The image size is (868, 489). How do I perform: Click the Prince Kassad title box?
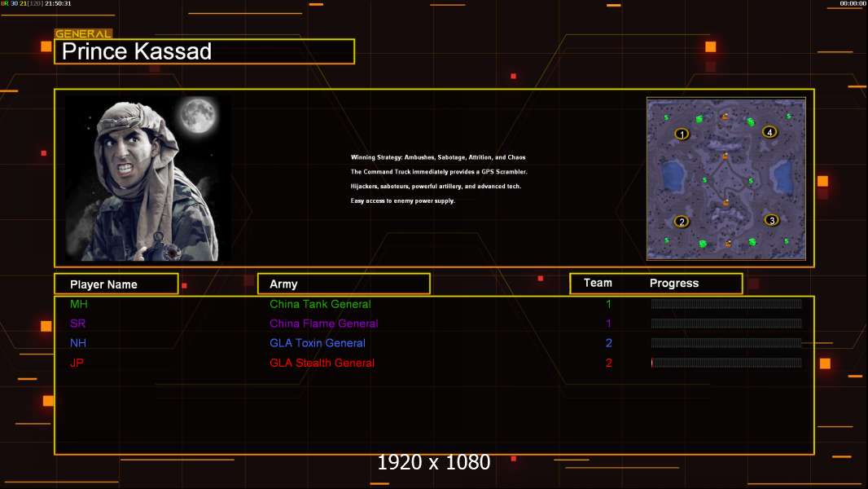(204, 51)
